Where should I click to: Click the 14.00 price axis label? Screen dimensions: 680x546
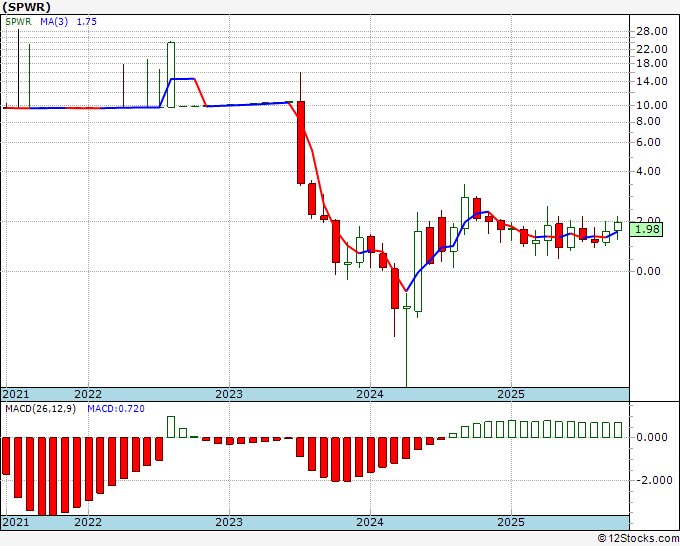point(652,81)
